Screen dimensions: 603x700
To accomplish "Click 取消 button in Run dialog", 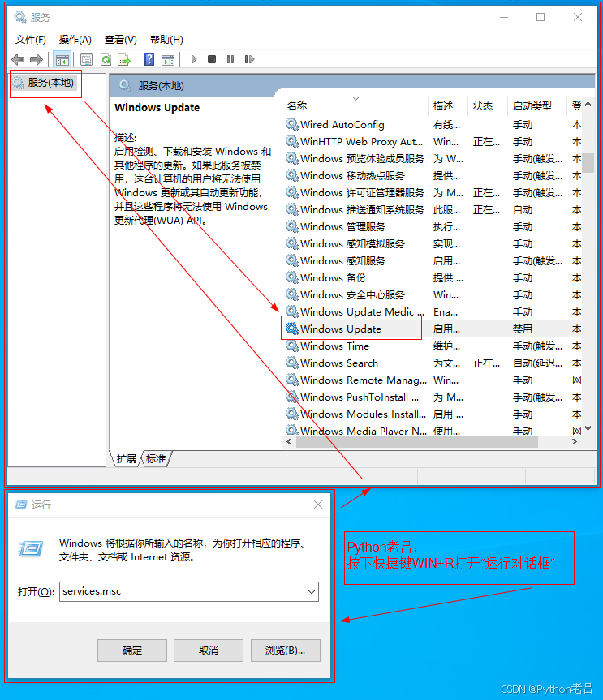I will [209, 651].
